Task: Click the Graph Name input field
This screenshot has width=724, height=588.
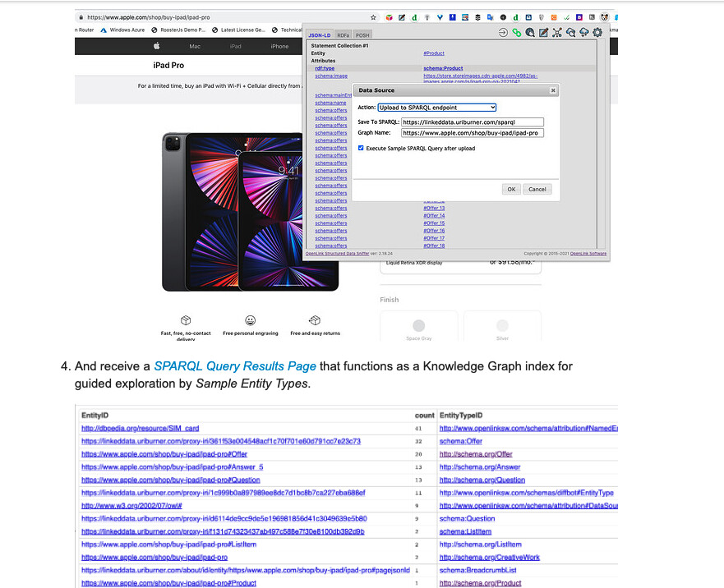Action: pyautogui.click(x=473, y=133)
